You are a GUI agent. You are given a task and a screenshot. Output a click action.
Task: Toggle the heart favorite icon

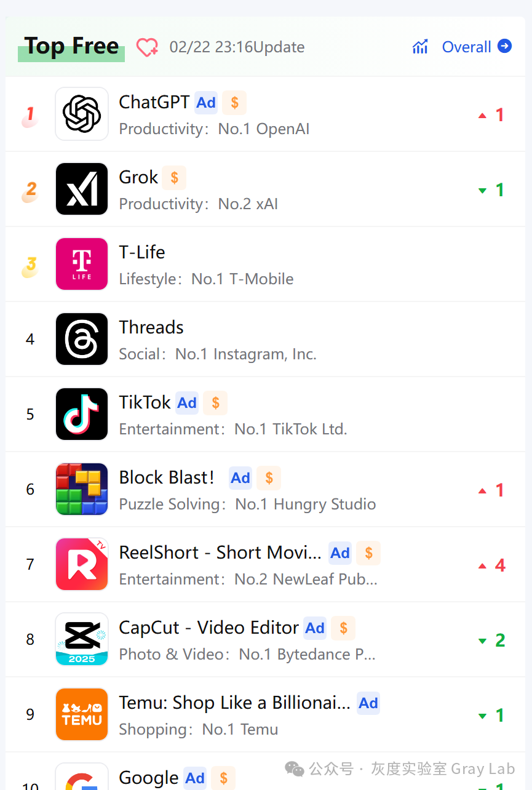pyautogui.click(x=147, y=47)
